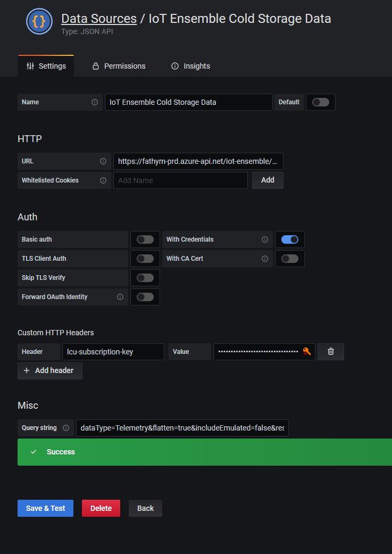392x554 pixels.
Task: Open the Settings tab
Action: pos(46,66)
